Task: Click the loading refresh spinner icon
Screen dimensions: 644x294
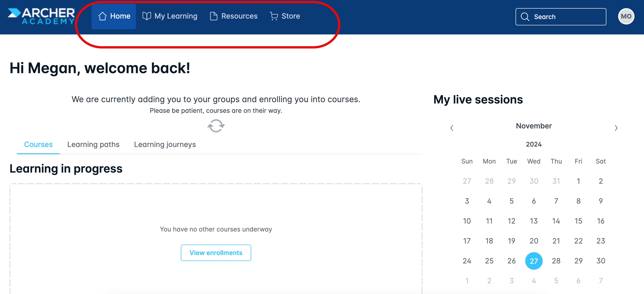Action: (x=216, y=126)
